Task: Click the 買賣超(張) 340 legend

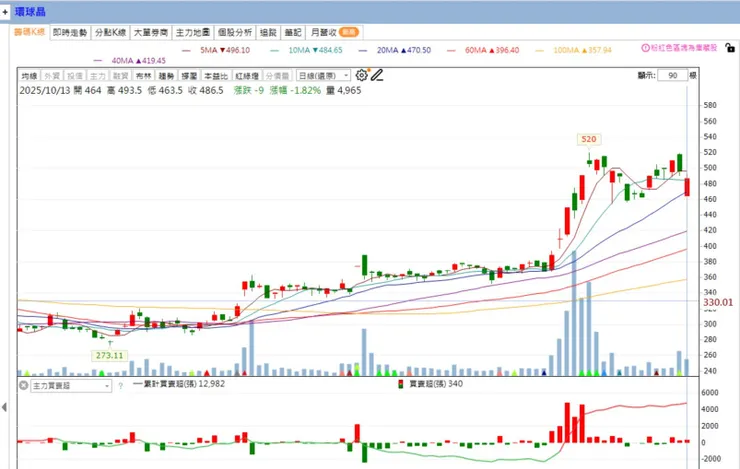Action: tap(430, 384)
